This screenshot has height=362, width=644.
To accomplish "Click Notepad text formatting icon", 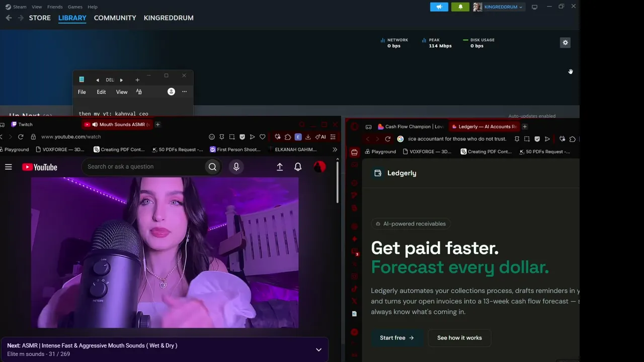I will pyautogui.click(x=139, y=92).
